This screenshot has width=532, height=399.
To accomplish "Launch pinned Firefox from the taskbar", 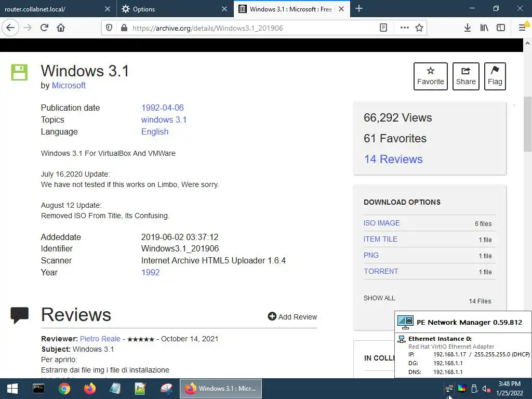I will [x=89, y=389].
